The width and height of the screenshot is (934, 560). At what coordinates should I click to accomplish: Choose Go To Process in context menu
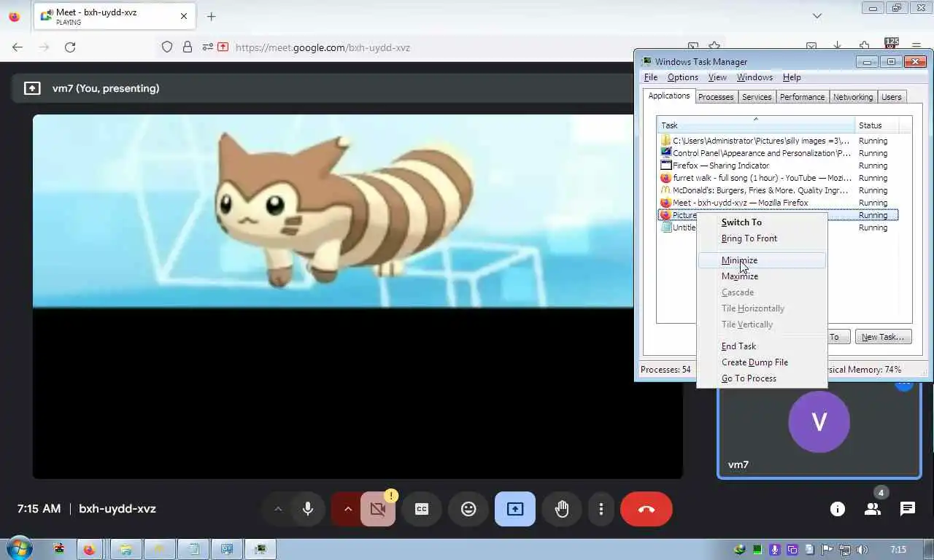coord(762,378)
